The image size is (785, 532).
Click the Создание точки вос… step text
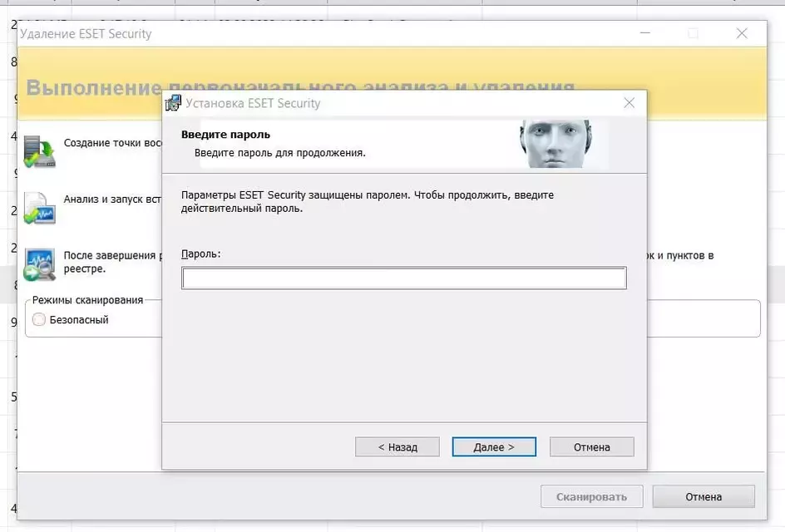(x=112, y=143)
